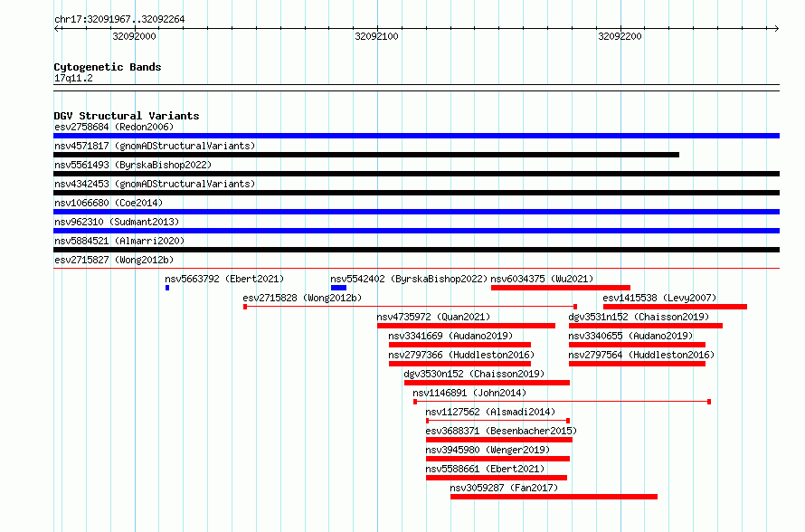Screen dimensions: 805x532
Task: Click the chr17:32091967..32092264 region label
Action: coord(119,19)
